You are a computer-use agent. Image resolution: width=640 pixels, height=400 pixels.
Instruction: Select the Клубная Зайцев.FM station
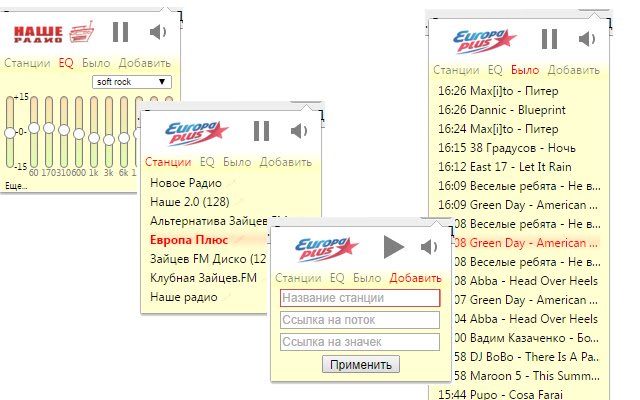click(x=203, y=278)
